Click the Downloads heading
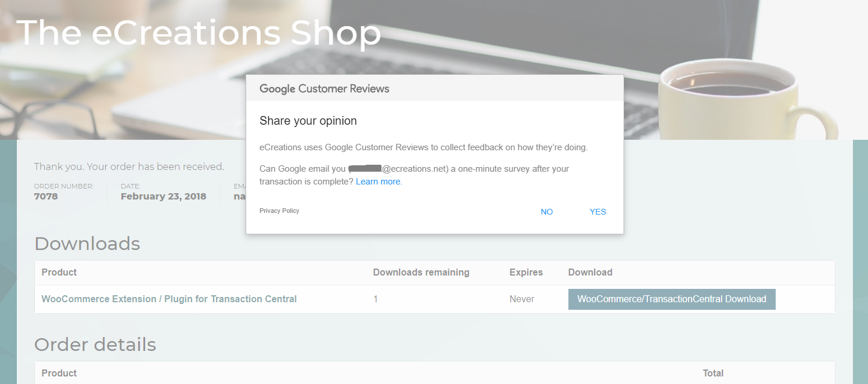The height and width of the screenshot is (384, 868). 87,244
